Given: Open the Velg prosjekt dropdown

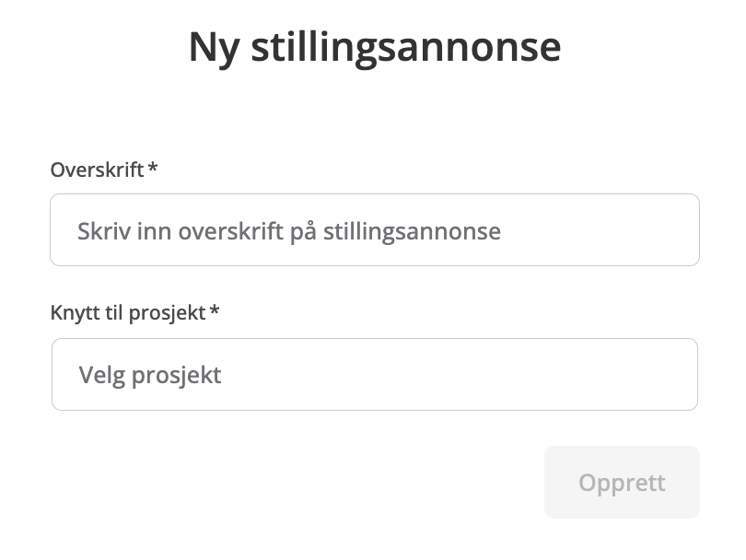Looking at the screenshot, I should (374, 375).
